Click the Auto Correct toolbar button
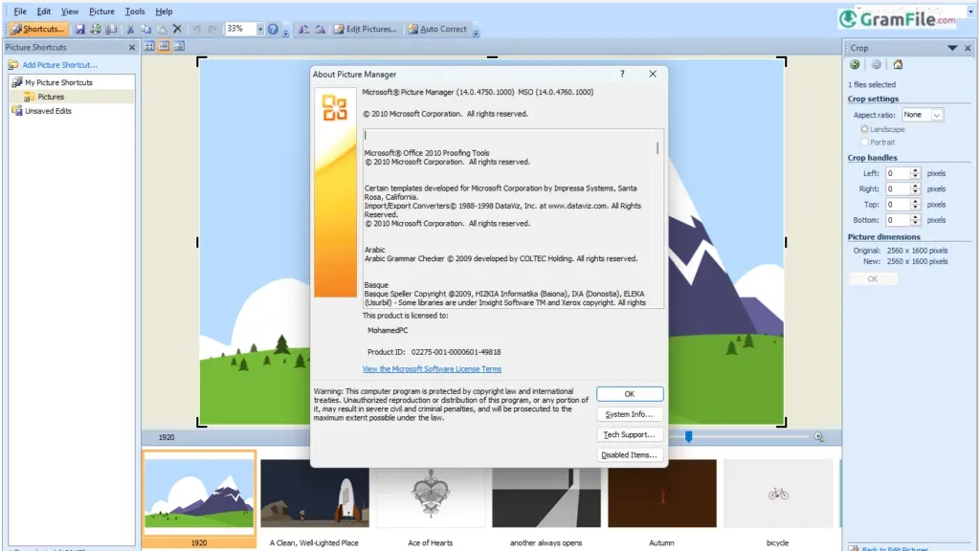The image size is (980, 551). click(x=437, y=29)
